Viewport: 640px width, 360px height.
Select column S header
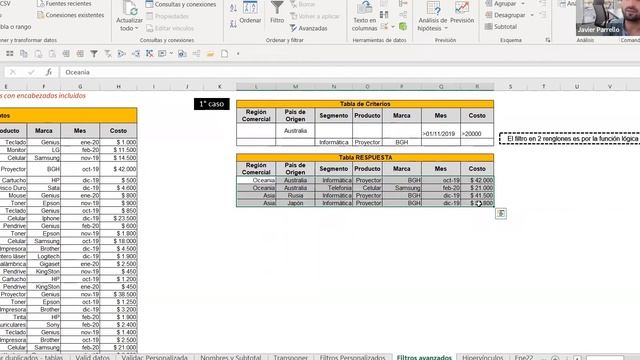(x=510, y=87)
